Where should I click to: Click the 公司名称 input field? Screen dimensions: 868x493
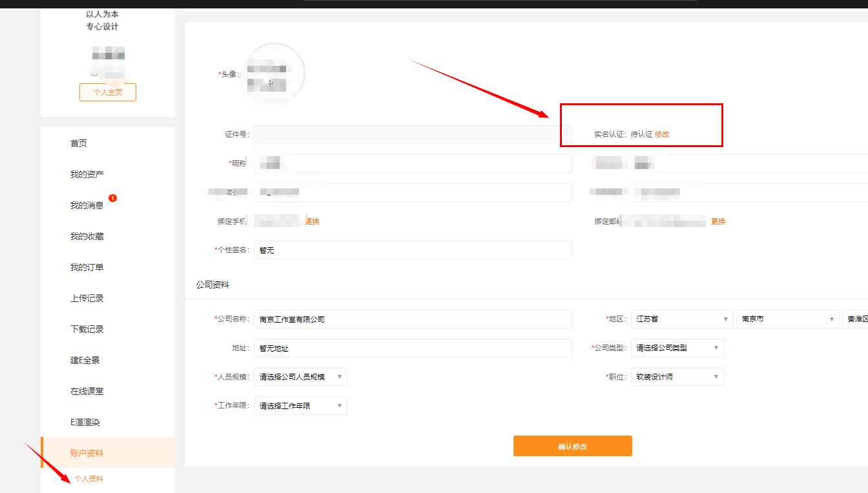(x=413, y=319)
